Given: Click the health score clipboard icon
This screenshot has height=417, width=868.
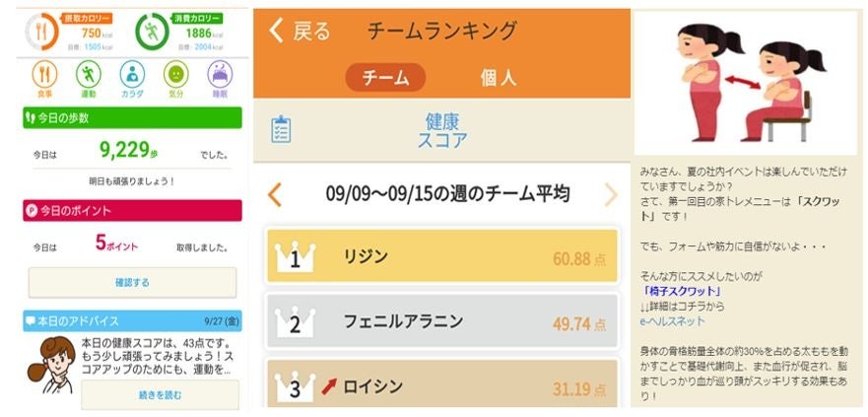Looking at the screenshot, I should click(x=281, y=130).
